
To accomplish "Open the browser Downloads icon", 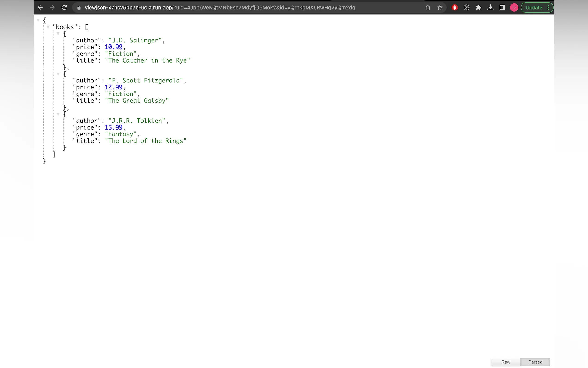I will (x=490, y=8).
